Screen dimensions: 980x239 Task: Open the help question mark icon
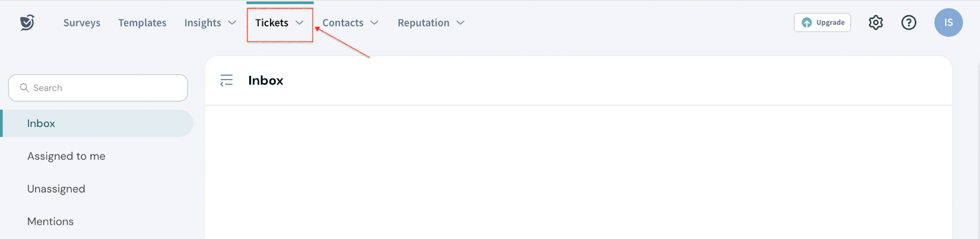tap(908, 23)
